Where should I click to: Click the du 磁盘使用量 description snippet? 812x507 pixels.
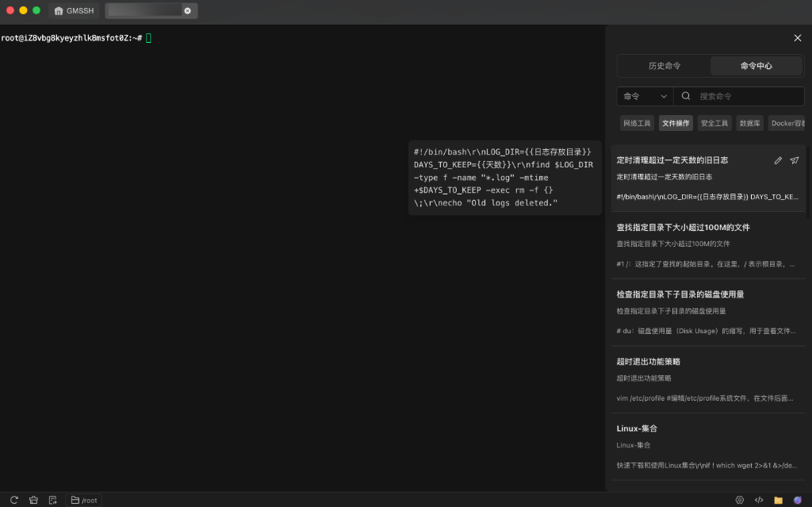tap(706, 331)
